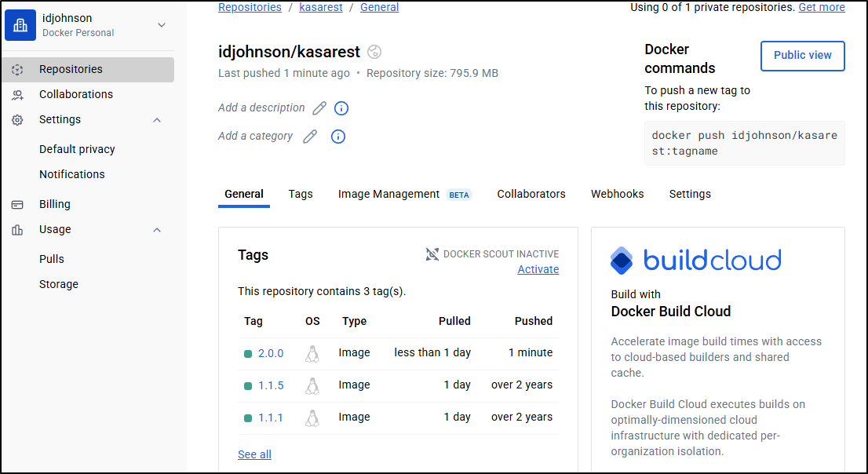
Task: Switch to the Tags tab
Action: click(x=301, y=195)
